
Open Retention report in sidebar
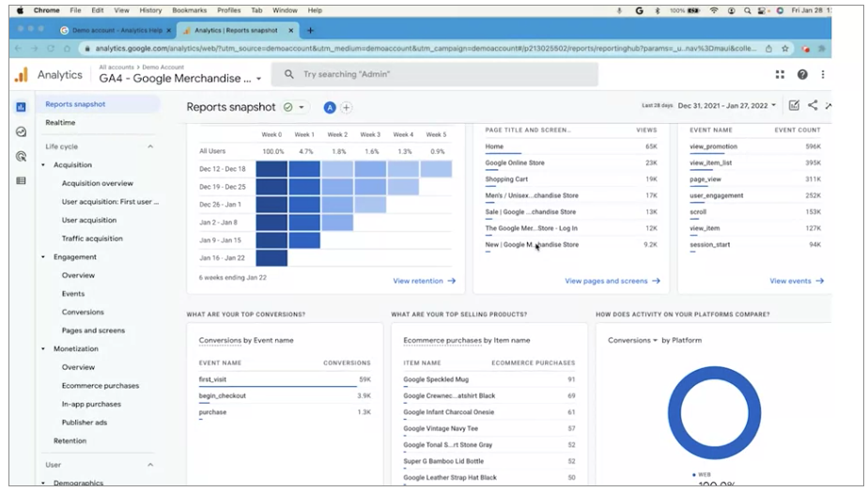[70, 441]
